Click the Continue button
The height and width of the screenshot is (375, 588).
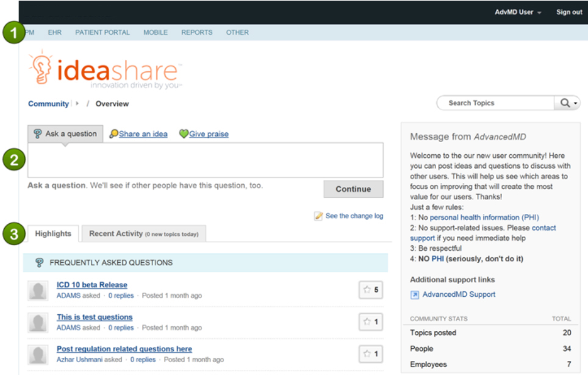coord(353,189)
